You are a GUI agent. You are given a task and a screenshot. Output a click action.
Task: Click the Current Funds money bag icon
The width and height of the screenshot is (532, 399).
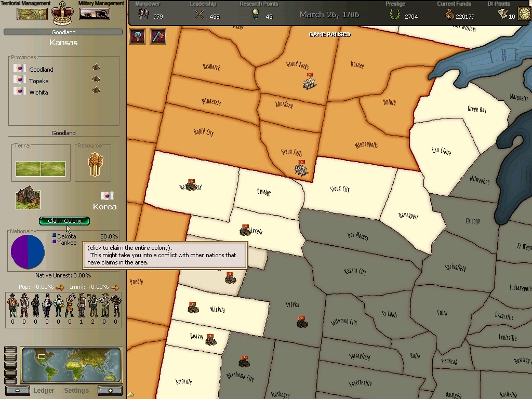click(449, 14)
